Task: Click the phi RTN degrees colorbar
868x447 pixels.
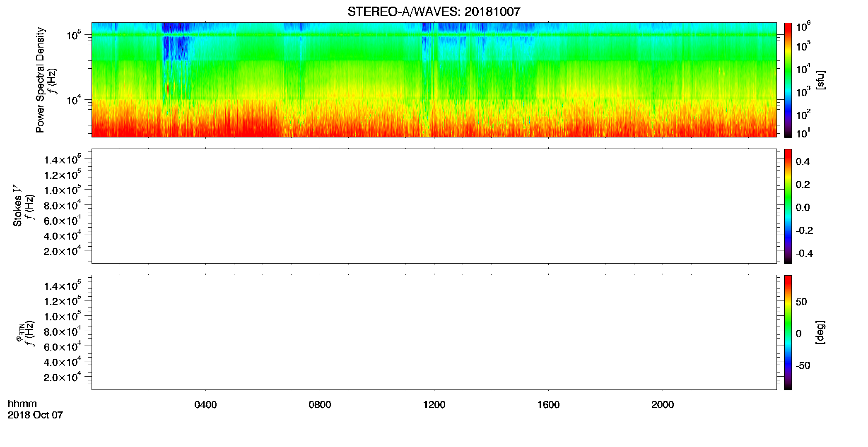Action: tap(788, 332)
